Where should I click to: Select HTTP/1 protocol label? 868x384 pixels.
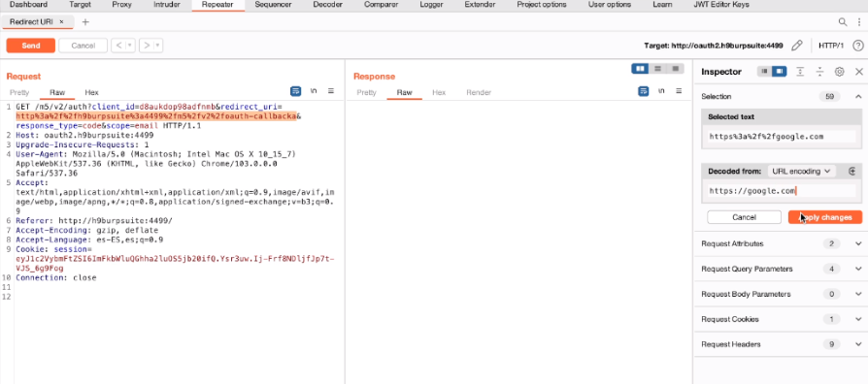click(x=831, y=46)
